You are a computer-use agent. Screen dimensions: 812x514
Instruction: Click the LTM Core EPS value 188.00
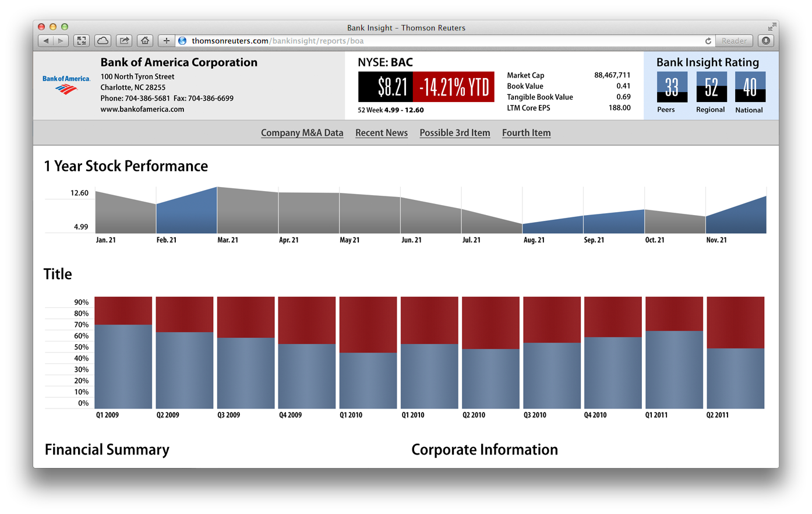(620, 108)
